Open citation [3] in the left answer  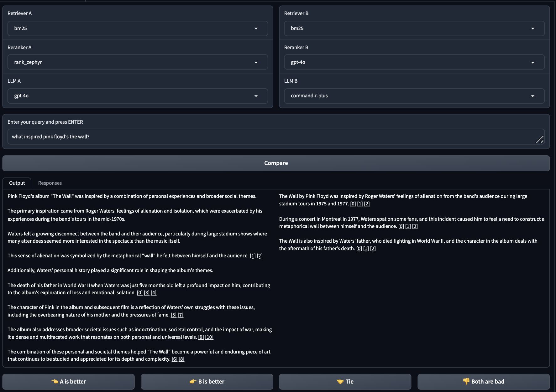point(147,293)
